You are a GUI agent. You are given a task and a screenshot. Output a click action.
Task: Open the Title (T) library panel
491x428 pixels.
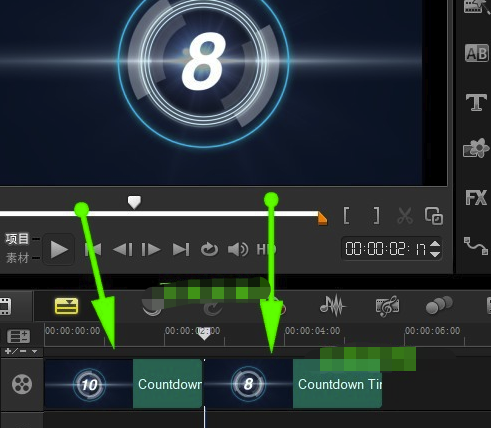pyautogui.click(x=476, y=102)
